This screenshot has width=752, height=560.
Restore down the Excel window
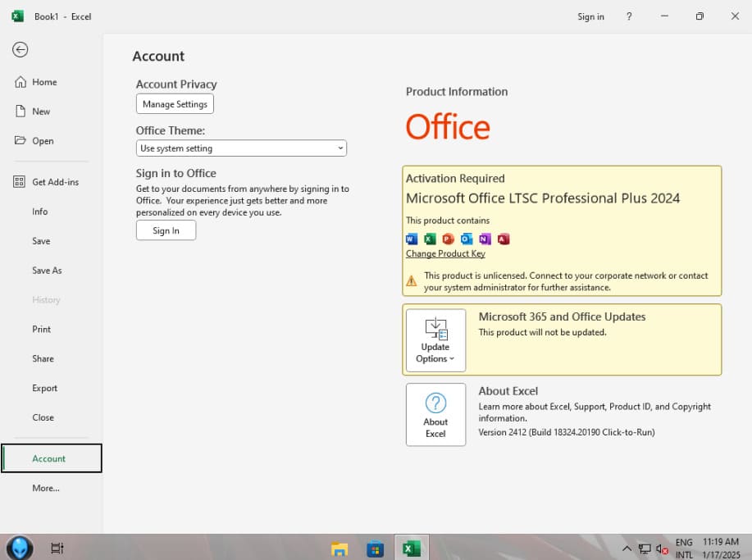coord(700,16)
